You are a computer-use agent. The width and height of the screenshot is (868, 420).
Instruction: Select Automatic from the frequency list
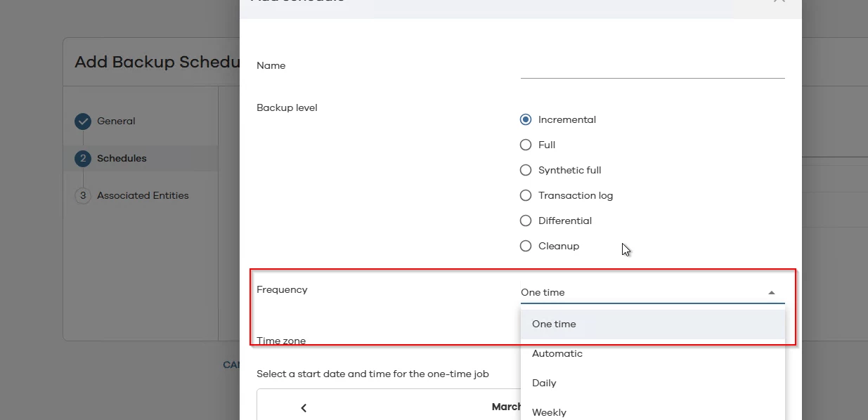click(557, 354)
